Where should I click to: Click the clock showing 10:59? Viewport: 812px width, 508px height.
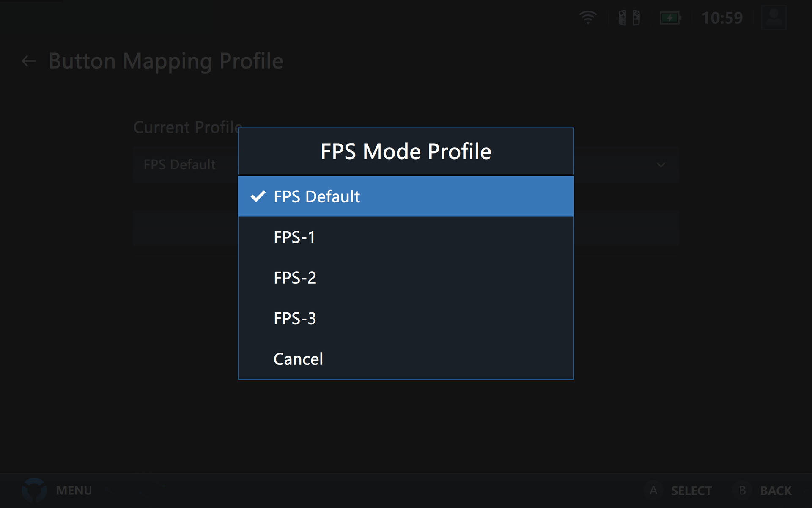(722, 18)
